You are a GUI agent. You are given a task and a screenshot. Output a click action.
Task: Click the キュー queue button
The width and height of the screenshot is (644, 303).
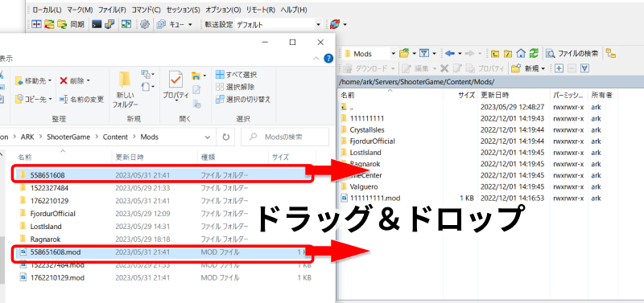[x=174, y=25]
